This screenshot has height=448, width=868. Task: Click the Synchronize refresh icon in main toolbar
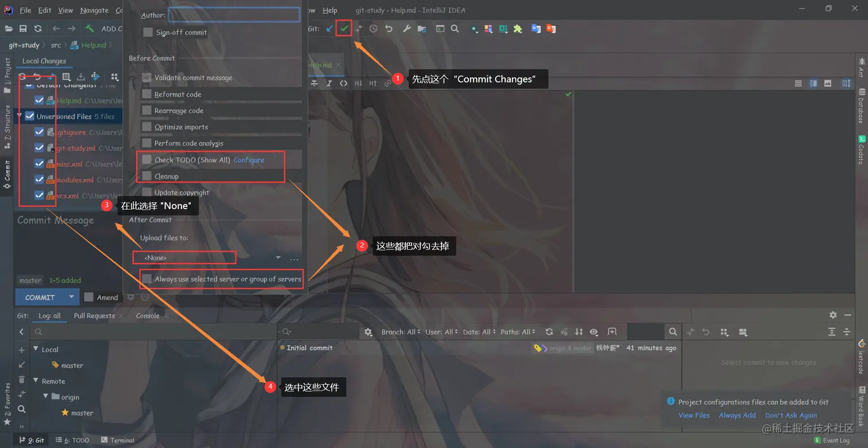[x=38, y=28]
